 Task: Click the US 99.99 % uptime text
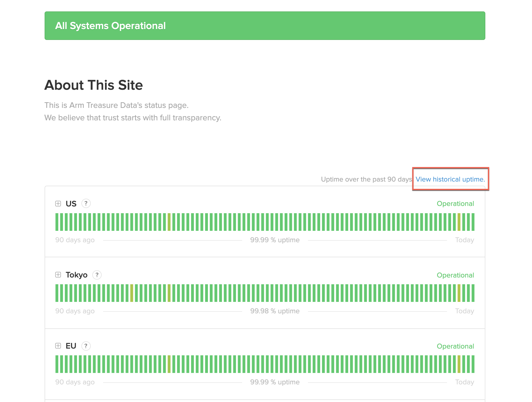click(x=275, y=240)
